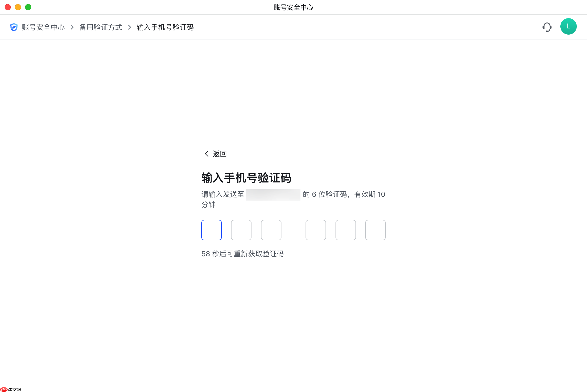Go to 账号安全中心 breadcrumb
The image size is (587, 392).
coord(43,27)
